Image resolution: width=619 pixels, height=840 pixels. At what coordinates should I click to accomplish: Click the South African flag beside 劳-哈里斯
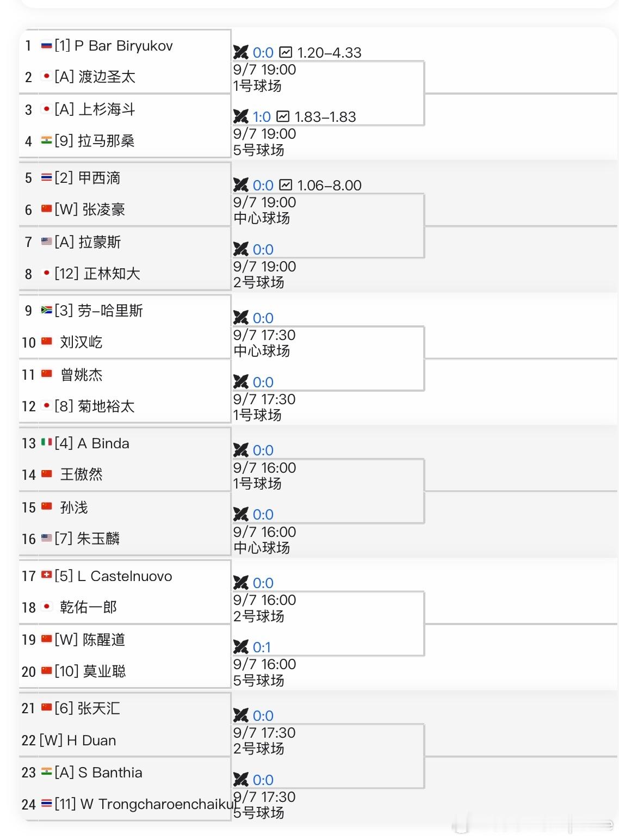pos(47,310)
